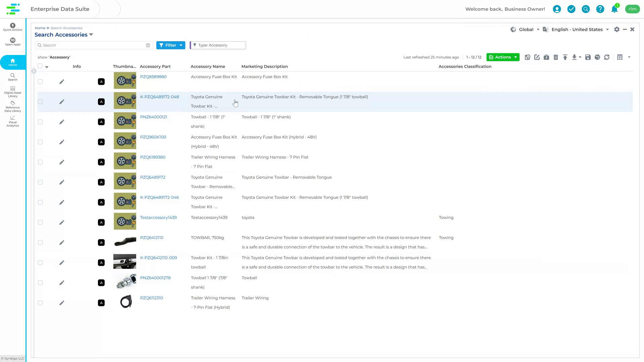
Task: Click the Refresh icon in the grid toolbar
Action: tap(607, 57)
